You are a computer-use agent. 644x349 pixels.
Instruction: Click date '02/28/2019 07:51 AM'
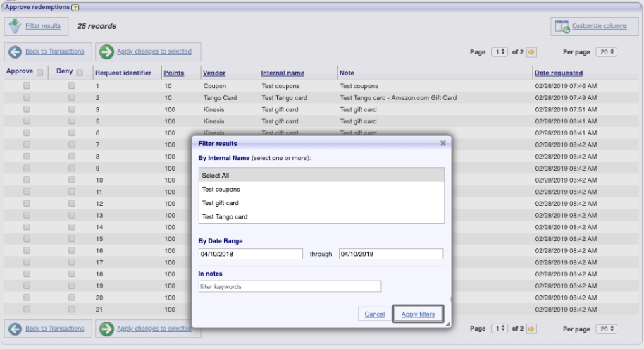566,109
